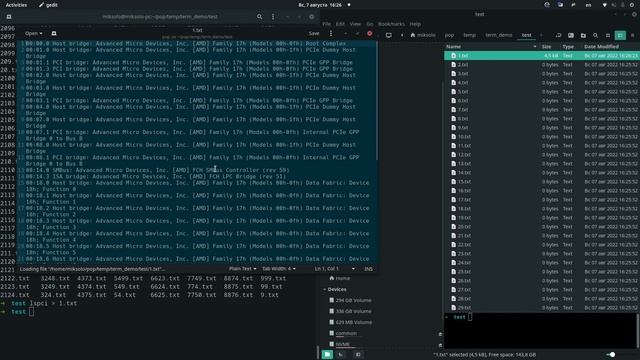Eject the NVME volume in sidebar
640x360 pixels.
coord(440,345)
